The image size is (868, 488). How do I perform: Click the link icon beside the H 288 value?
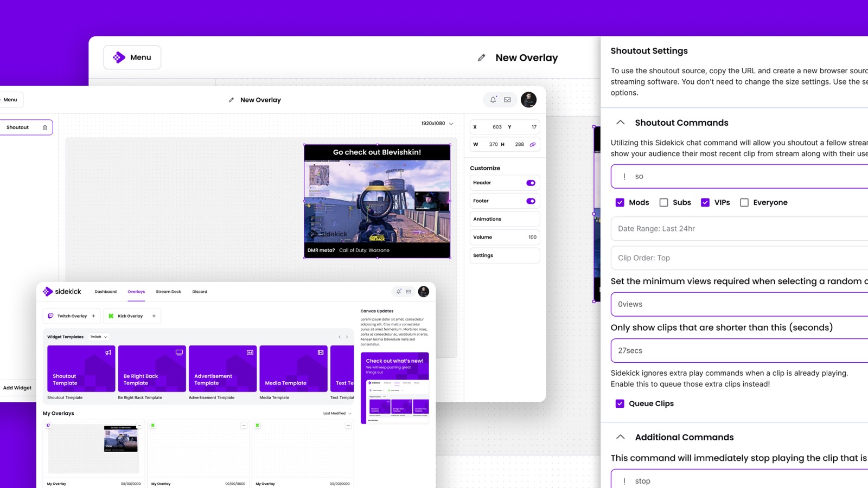(533, 144)
